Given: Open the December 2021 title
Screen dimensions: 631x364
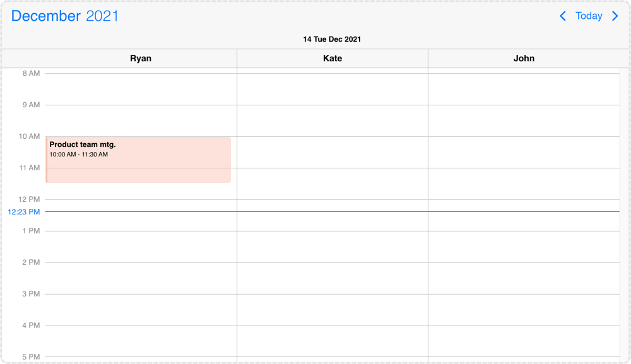Looking at the screenshot, I should coord(65,16).
